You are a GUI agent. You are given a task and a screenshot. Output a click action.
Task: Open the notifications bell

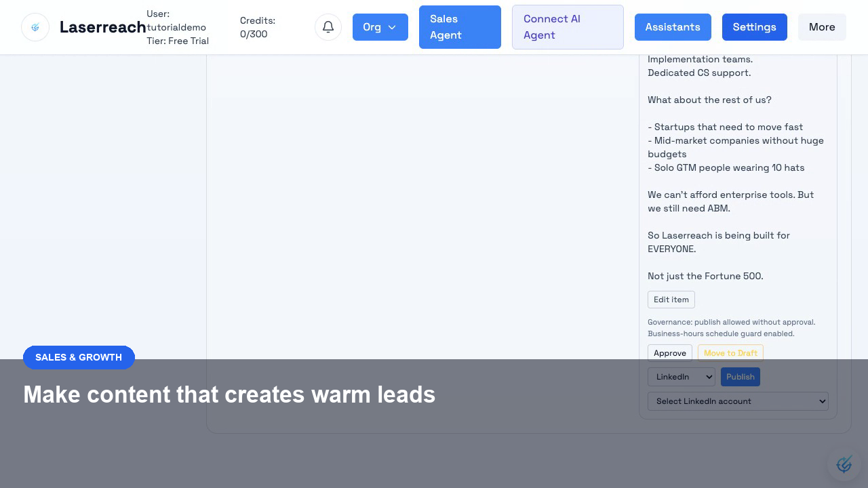point(328,27)
